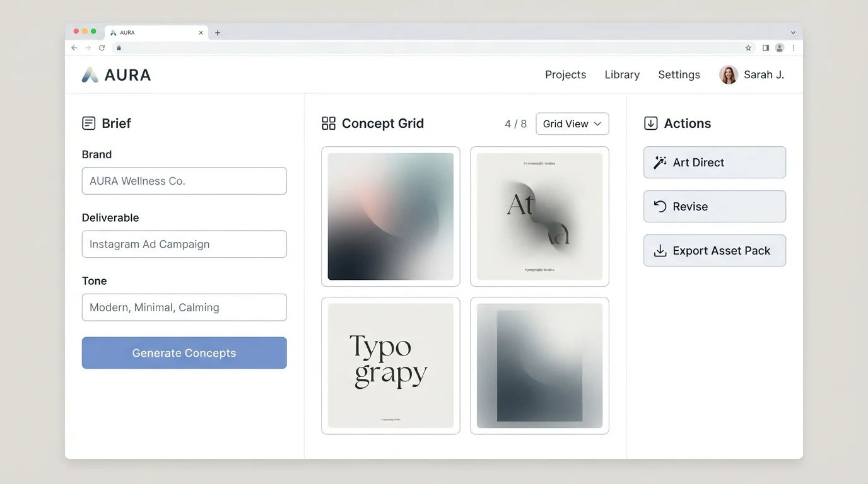The image size is (868, 484).
Task: Click the browser address bar
Action: click(432, 48)
